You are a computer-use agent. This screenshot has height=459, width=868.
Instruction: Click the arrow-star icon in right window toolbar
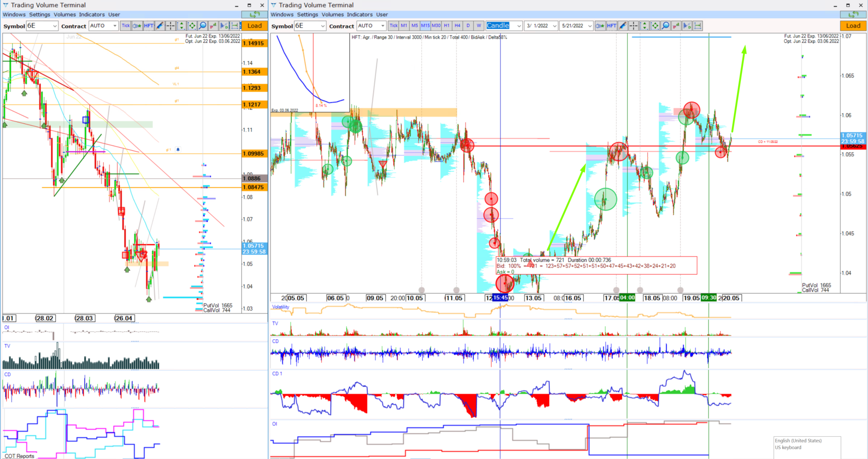[x=600, y=25]
